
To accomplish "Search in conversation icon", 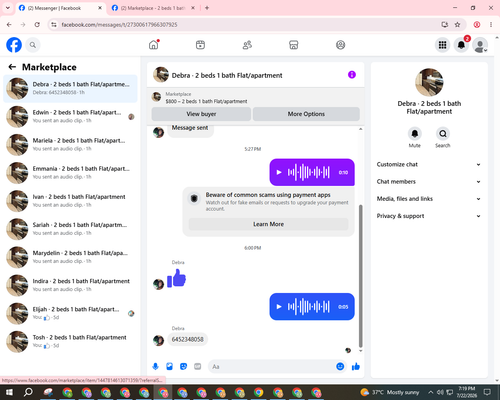I will pyautogui.click(x=443, y=134).
